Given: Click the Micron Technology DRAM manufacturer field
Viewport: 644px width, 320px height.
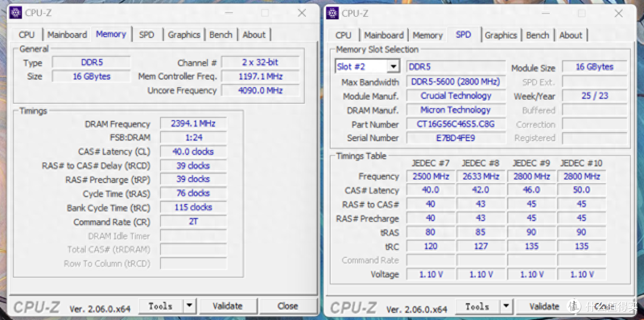Looking at the screenshot, I should [x=456, y=110].
